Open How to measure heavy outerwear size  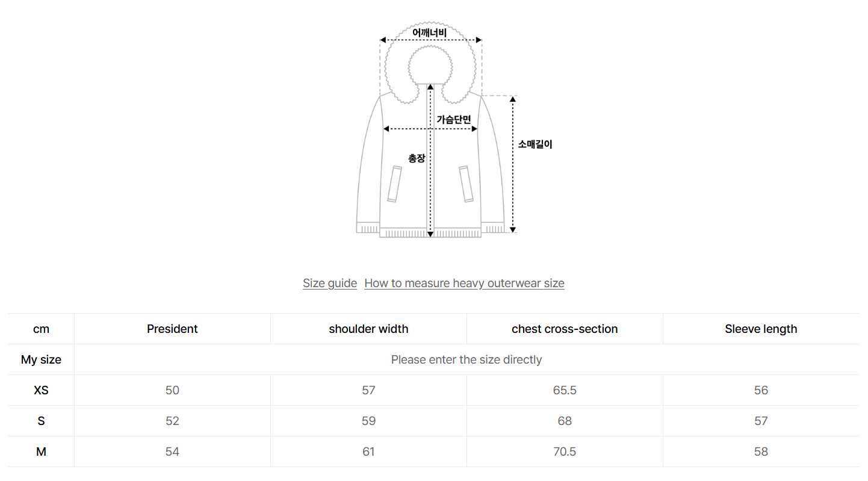click(x=464, y=283)
